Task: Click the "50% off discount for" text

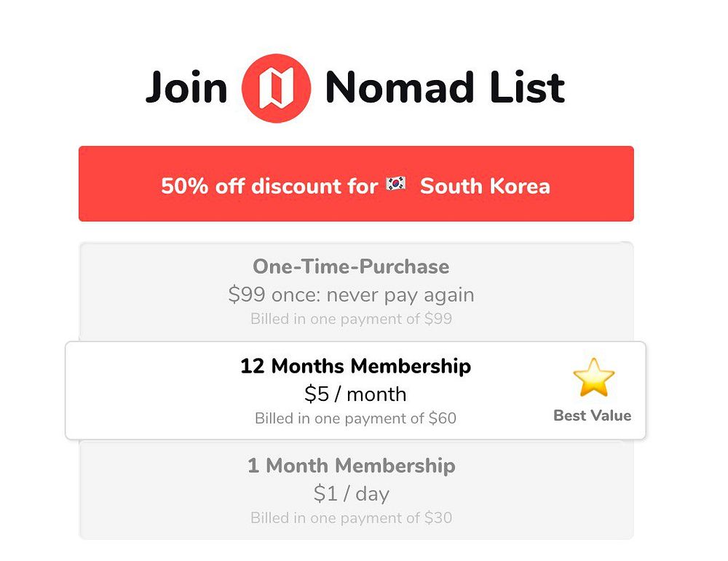Action: [x=269, y=186]
